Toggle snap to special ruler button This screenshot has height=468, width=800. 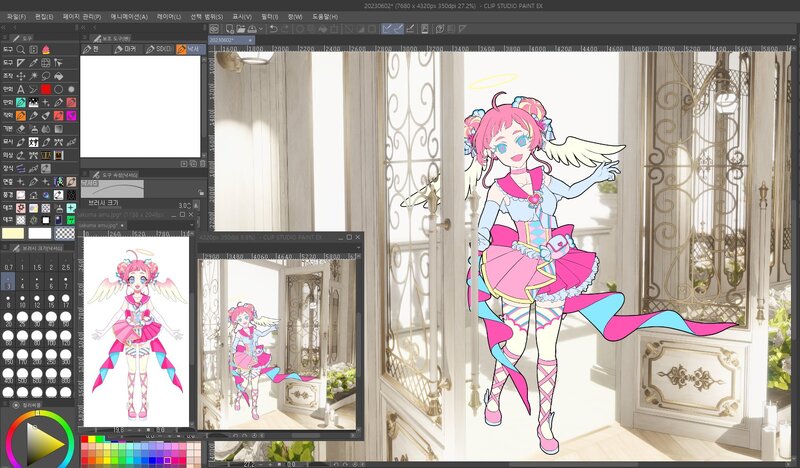(x=398, y=29)
